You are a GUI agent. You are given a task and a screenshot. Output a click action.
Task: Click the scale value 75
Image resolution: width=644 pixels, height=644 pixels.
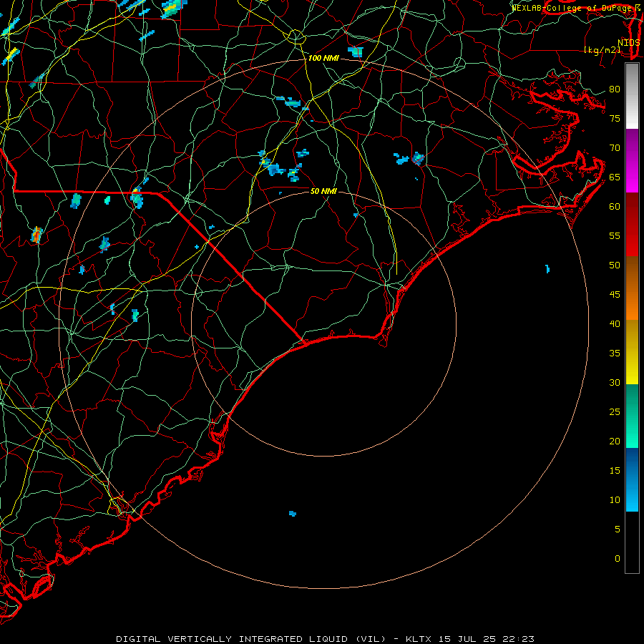[x=615, y=119]
